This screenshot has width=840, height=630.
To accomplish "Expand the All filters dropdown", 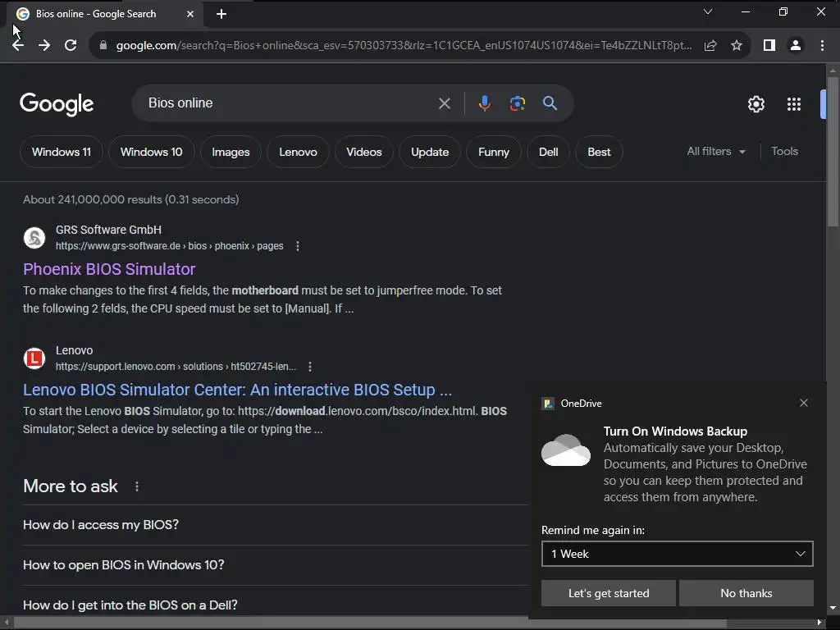I will click(x=716, y=152).
